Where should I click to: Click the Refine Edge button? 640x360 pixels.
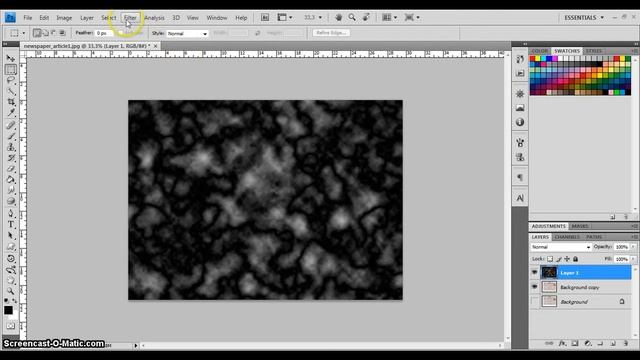tap(331, 33)
